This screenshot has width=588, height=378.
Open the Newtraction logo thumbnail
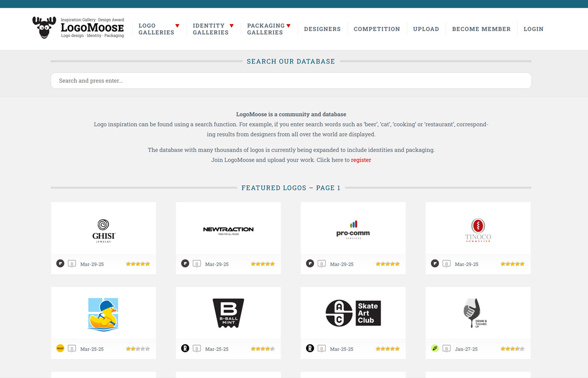point(228,228)
